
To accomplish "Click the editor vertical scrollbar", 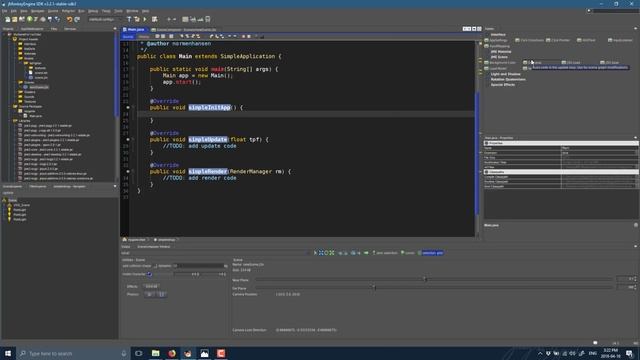I will click(x=477, y=153).
